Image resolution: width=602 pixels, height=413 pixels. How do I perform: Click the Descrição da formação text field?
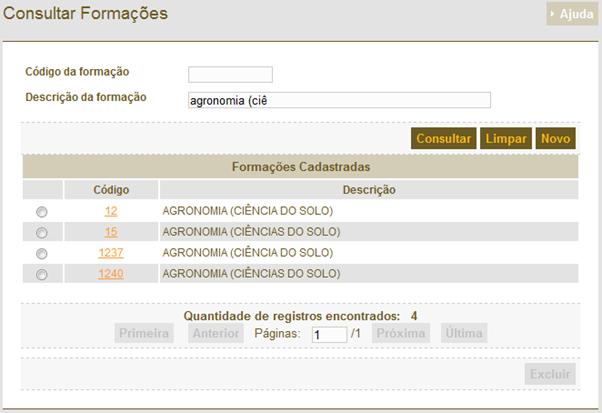(339, 100)
